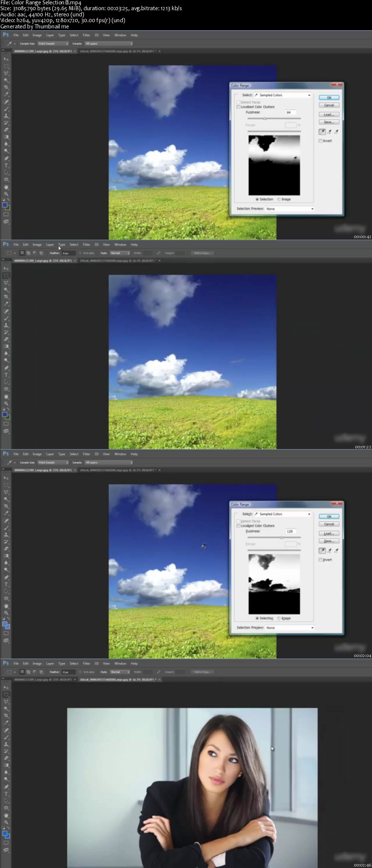This screenshot has height=868, width=372.
Task: Click OK in the Fuzziness 128 Color Range dialog
Action: [x=329, y=516]
